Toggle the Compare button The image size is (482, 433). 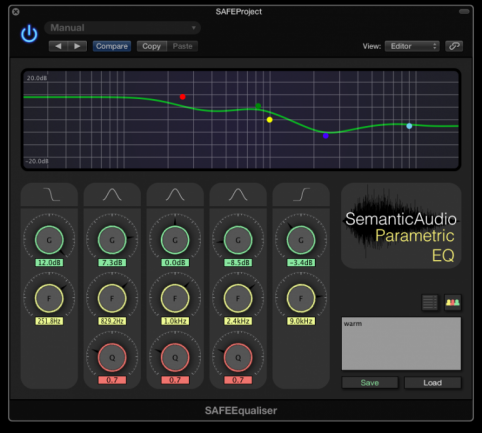tap(112, 46)
